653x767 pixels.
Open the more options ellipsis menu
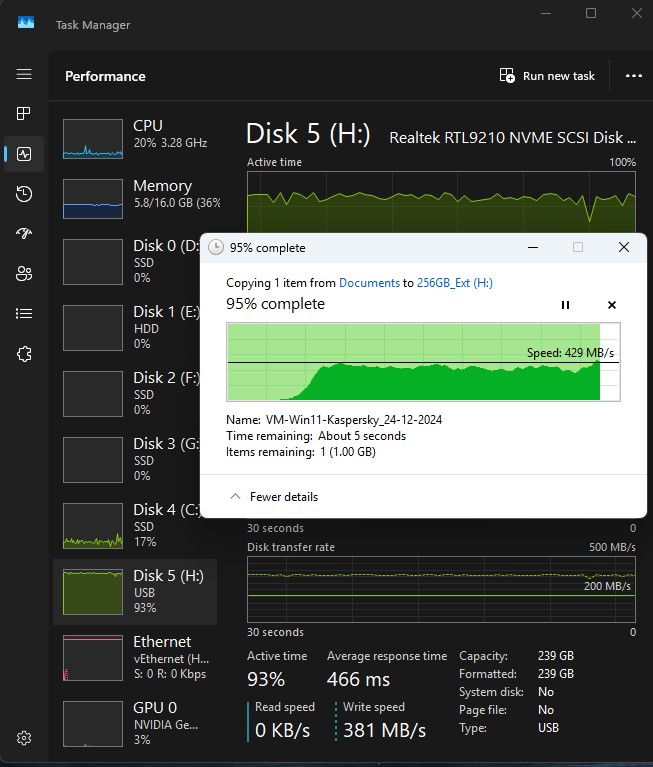tap(633, 76)
